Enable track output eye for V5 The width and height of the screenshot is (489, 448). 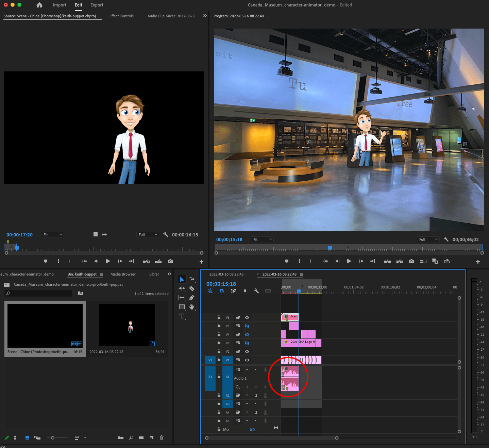[x=247, y=326]
